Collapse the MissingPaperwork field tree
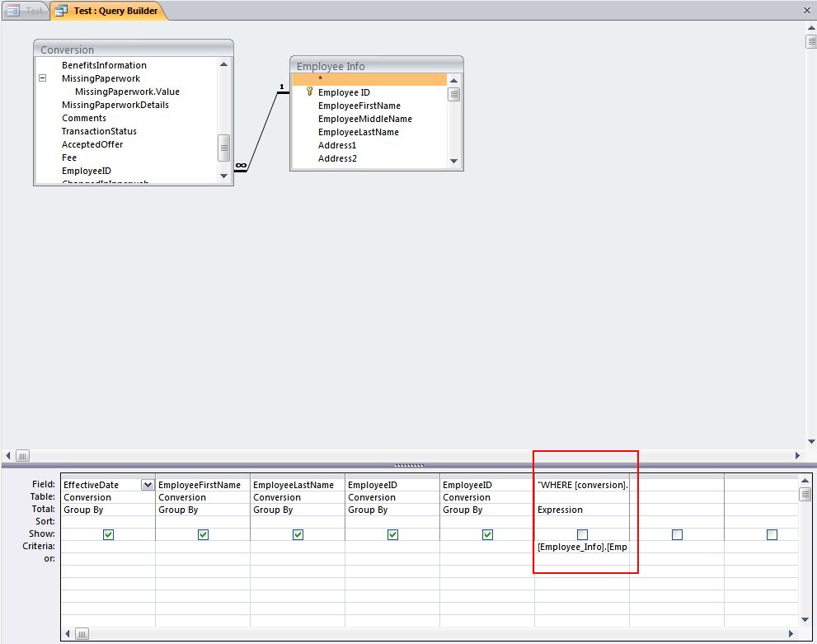Viewport: 817px width, 644px height. pos(42,78)
